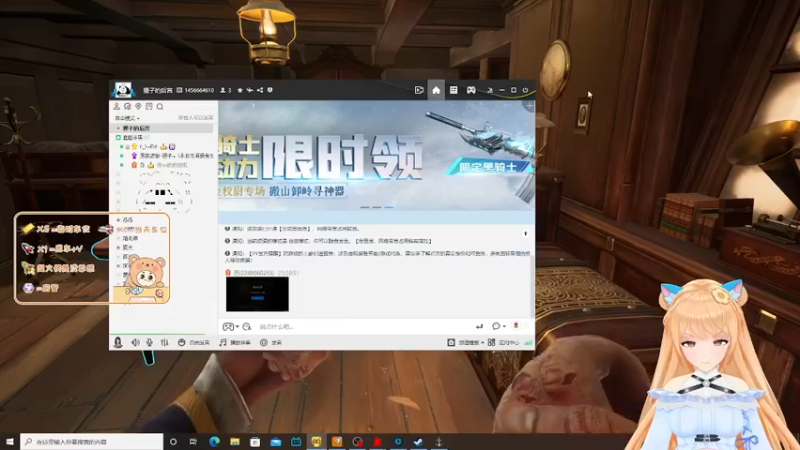Image resolution: width=800 pixels, height=450 pixels.
Task: Select the sub-channel row with green square
Action: coord(133,137)
